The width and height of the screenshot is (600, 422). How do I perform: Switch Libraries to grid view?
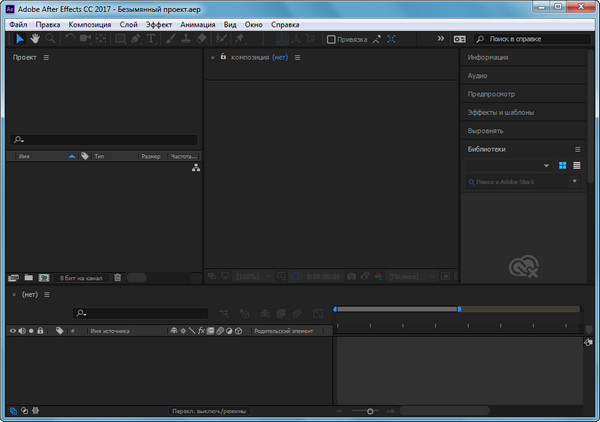562,165
